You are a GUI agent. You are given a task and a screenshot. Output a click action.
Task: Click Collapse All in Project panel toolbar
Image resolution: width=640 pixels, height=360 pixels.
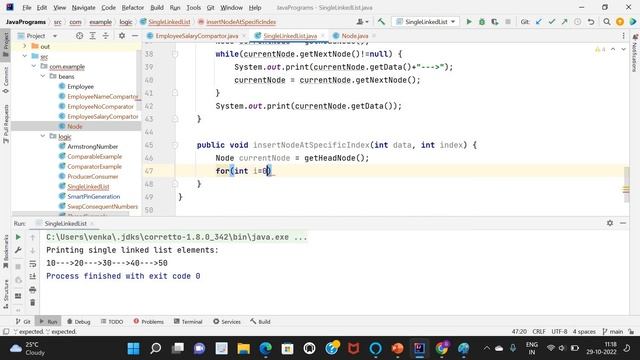106,36
